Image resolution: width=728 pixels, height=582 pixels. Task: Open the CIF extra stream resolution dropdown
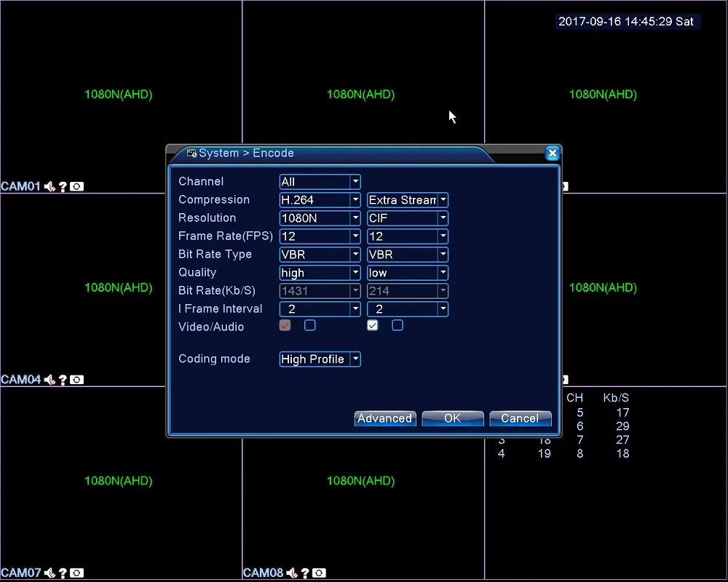pyautogui.click(x=407, y=218)
